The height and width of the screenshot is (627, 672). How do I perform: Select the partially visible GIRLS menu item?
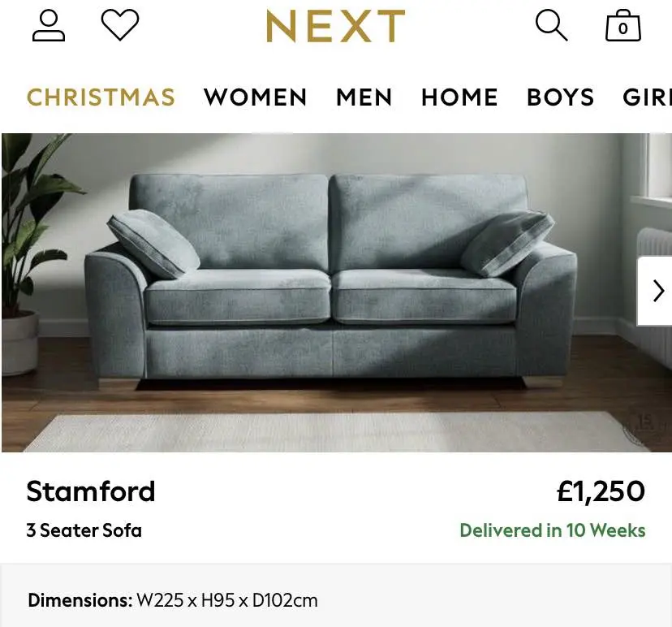pyautogui.click(x=648, y=97)
